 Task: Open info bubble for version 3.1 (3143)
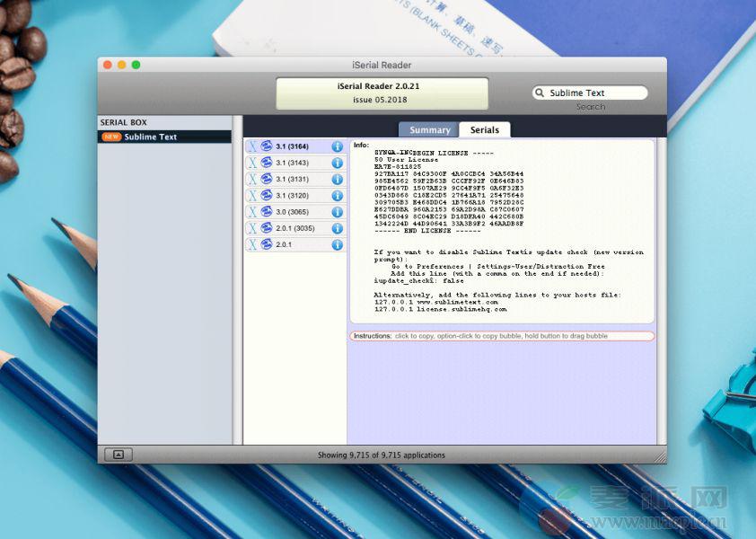pyautogui.click(x=338, y=163)
